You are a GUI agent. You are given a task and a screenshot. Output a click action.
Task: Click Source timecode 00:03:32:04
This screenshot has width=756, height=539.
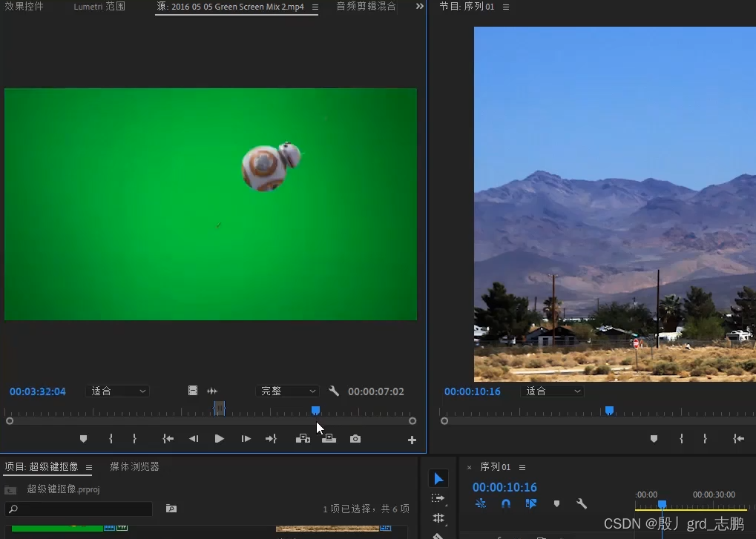[38, 391]
